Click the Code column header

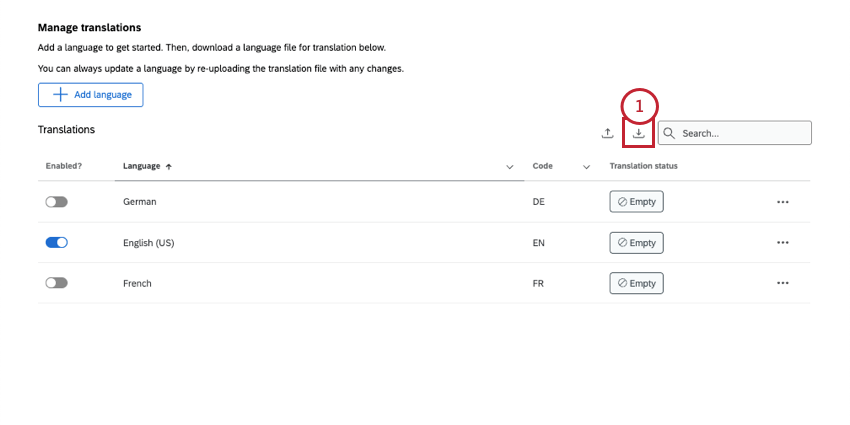coord(543,166)
